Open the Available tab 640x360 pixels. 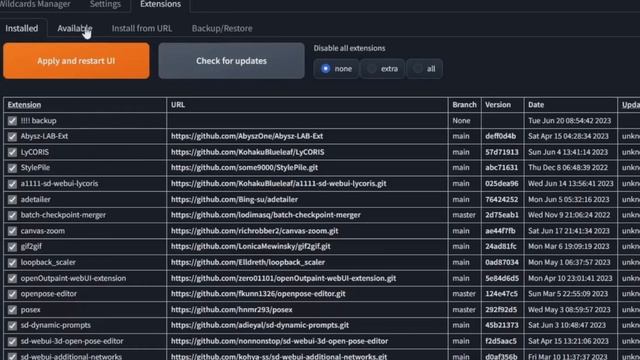[x=75, y=28]
